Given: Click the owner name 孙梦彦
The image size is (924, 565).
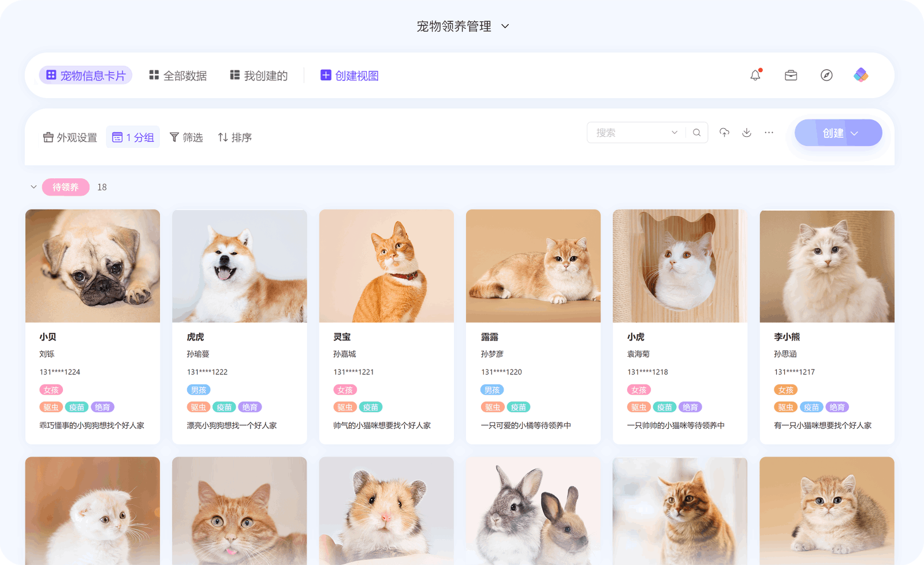Looking at the screenshot, I should pos(492,354).
